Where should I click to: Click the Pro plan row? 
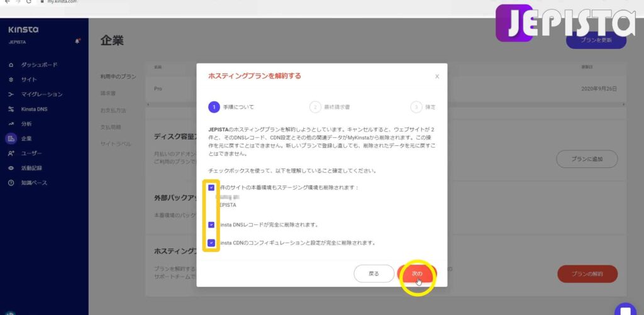[x=386, y=89]
